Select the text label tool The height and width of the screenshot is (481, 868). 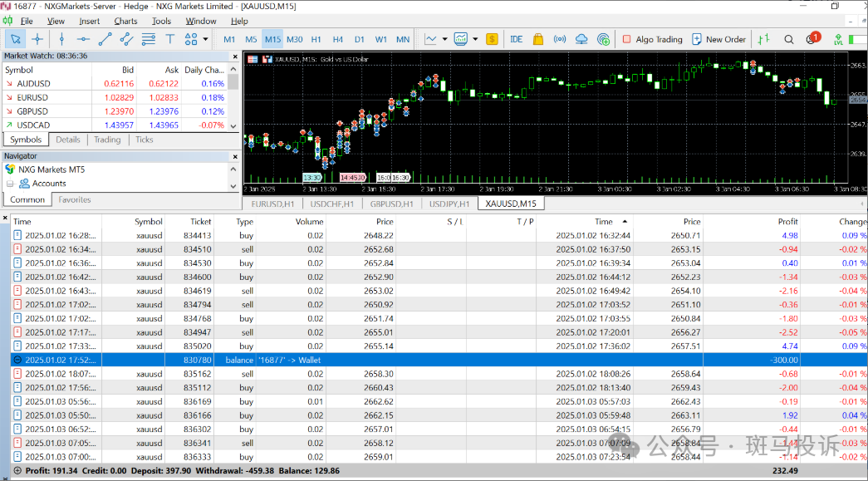point(170,39)
